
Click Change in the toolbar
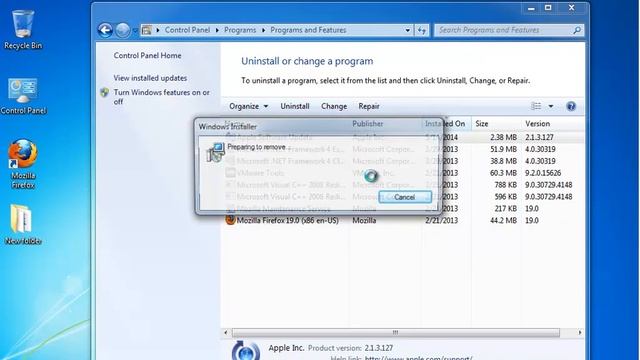tap(334, 106)
